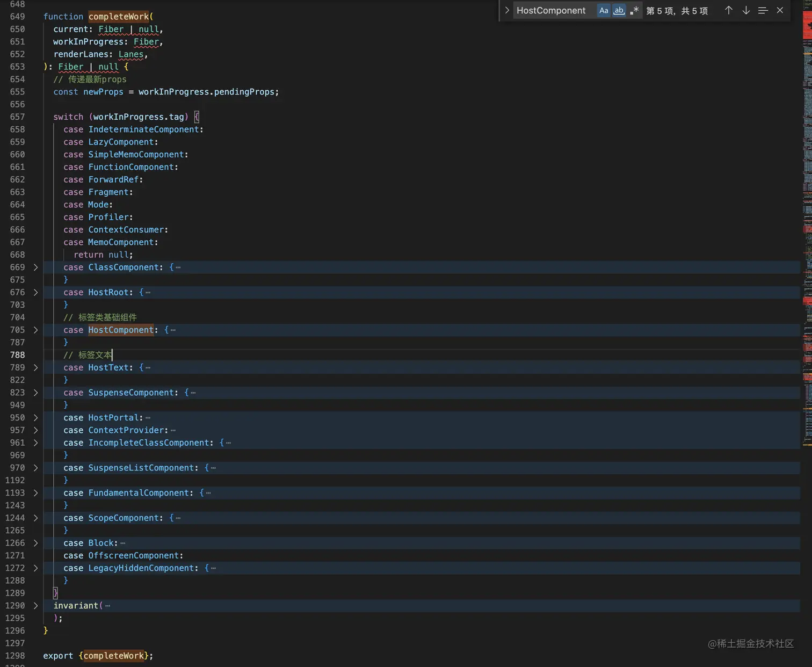Click the '// 标签类基础组件' comment
Viewport: 812px width, 667px height.
pyautogui.click(x=100, y=317)
